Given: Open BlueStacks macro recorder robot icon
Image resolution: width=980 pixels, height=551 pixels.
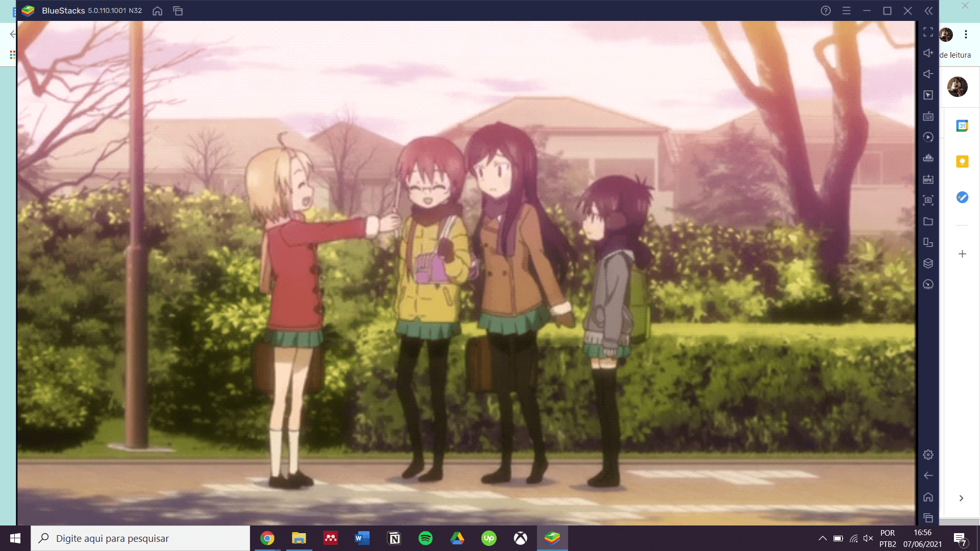Looking at the screenshot, I should tap(928, 158).
